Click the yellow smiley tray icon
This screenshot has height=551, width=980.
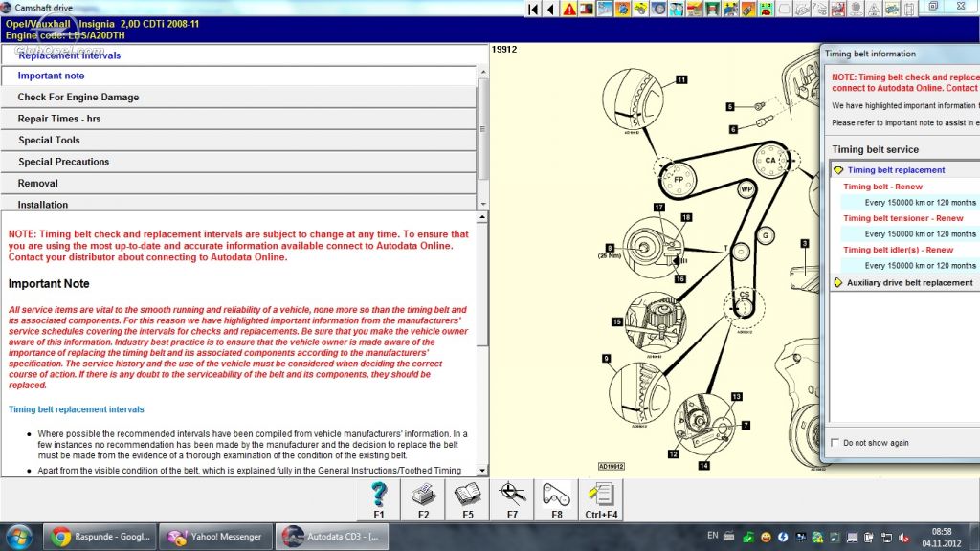[766, 538]
